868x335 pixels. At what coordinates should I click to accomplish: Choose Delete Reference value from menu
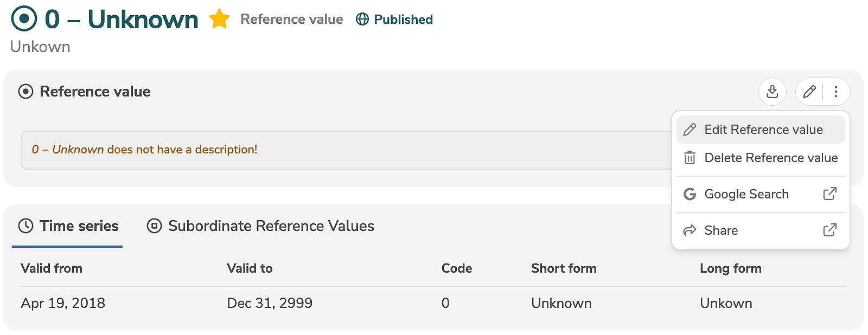(x=770, y=158)
